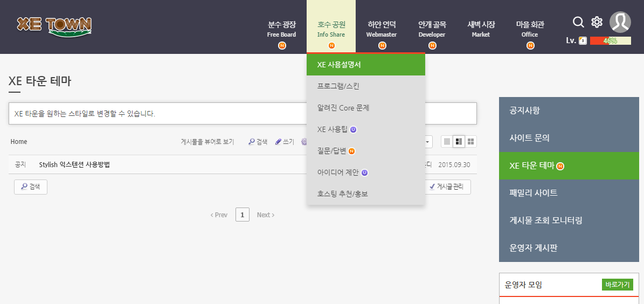Click the N badge under Office
Screen dimensions: 644x304
(x=530, y=46)
